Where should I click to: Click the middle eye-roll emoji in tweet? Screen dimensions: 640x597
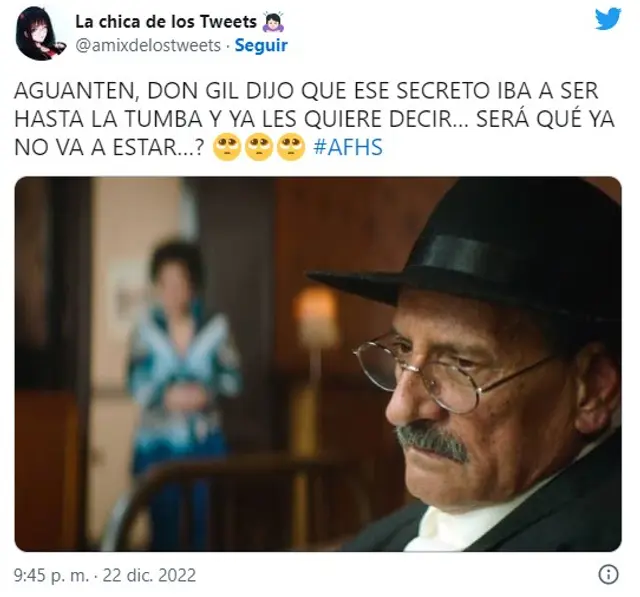pyautogui.click(x=259, y=147)
